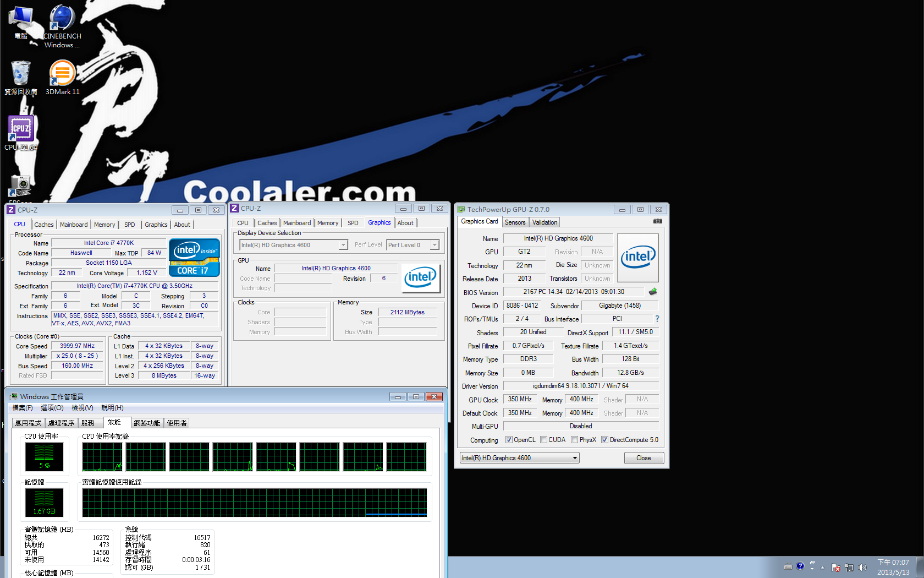Click the Intel logo in GPU-Z
Screen dimensions: 924x578
tap(638, 258)
